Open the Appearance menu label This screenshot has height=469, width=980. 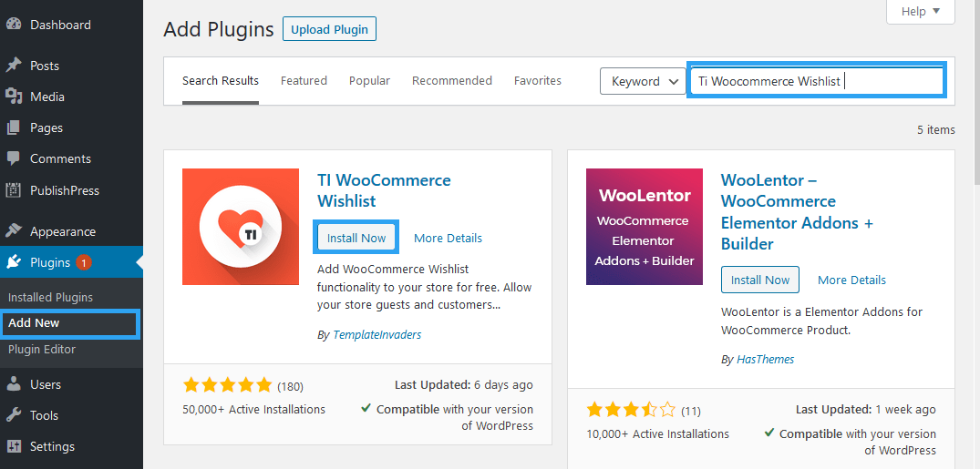click(x=63, y=231)
